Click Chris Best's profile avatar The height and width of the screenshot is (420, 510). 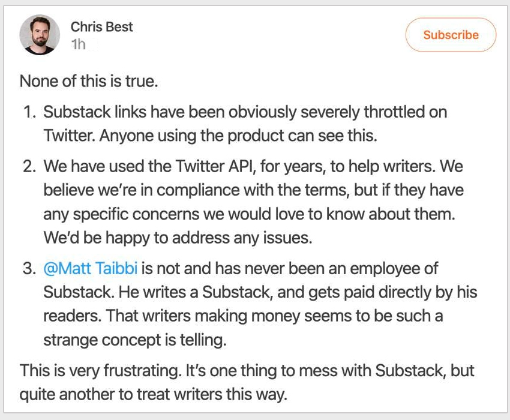tap(40, 35)
